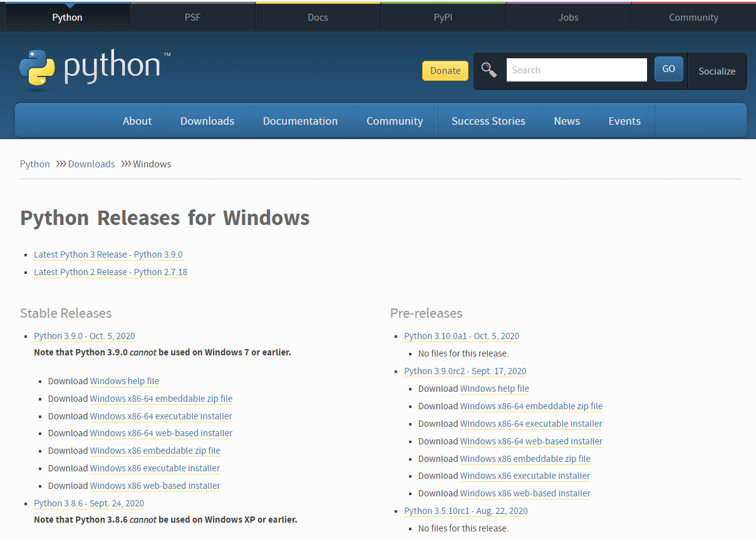Download 3.9.0rc2 Windows x86 web-based installer
This screenshot has width=756, height=539.
[x=526, y=493]
